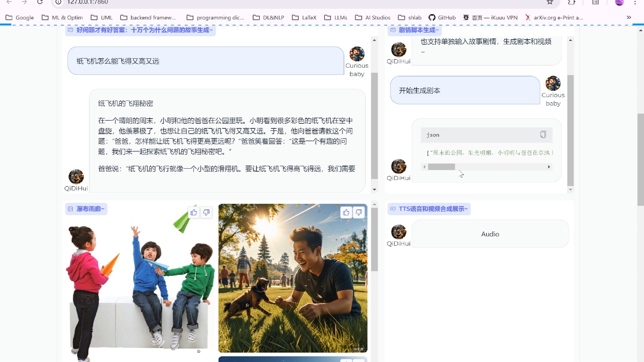
Task: Click the script chat scroll-up arrow
Action: click(570, 40)
